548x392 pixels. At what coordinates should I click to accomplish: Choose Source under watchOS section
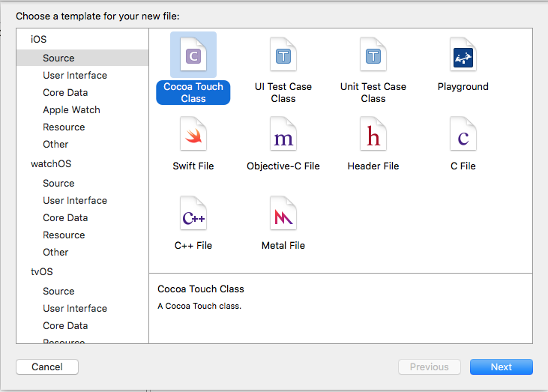tap(58, 183)
